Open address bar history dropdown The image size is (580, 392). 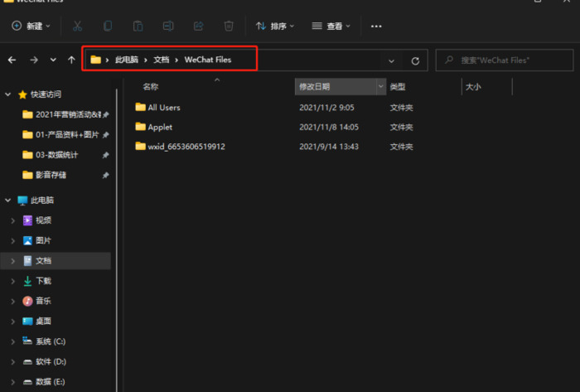(x=391, y=61)
